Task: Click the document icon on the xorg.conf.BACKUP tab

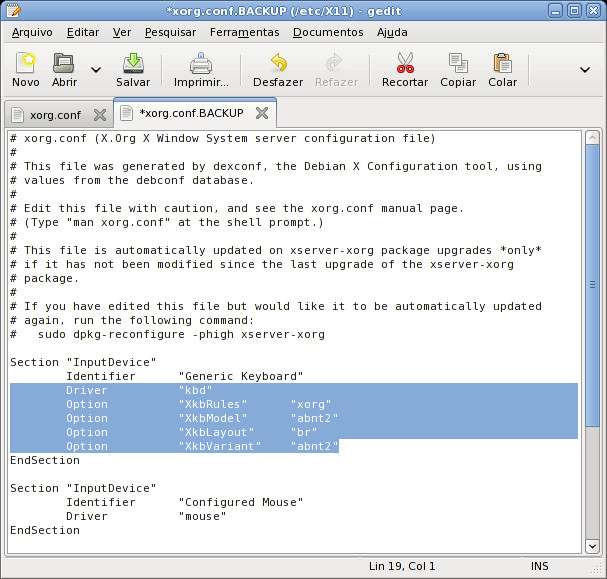Action: pos(126,113)
